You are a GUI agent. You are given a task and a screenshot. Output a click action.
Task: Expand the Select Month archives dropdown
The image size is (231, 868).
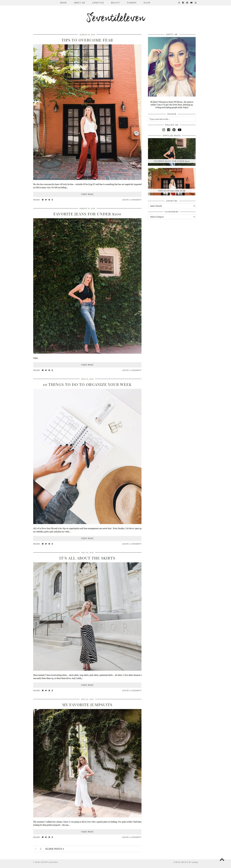[x=172, y=206]
